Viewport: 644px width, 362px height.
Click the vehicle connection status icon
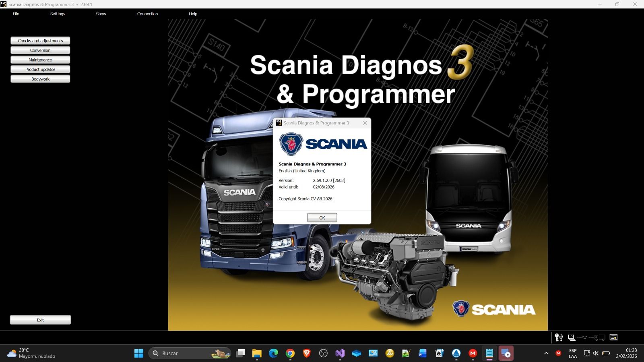pyautogui.click(x=586, y=337)
